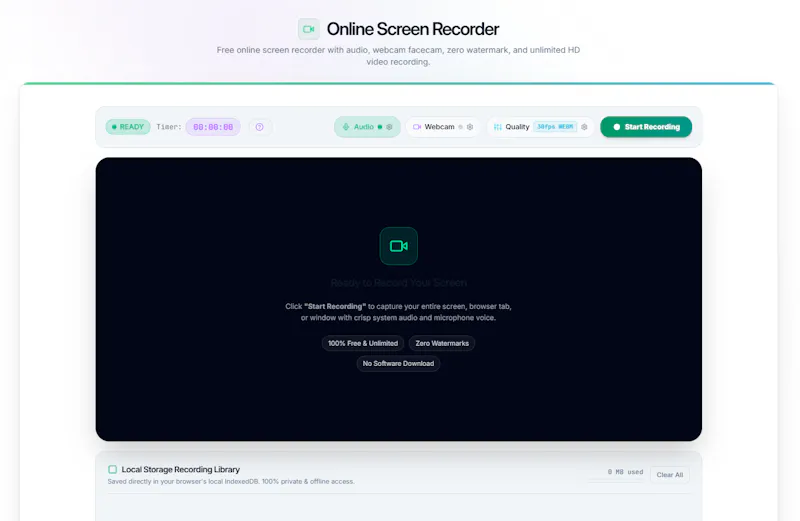Click the No Software Download badge
Screen dimensions: 800x521
[x=398, y=363]
